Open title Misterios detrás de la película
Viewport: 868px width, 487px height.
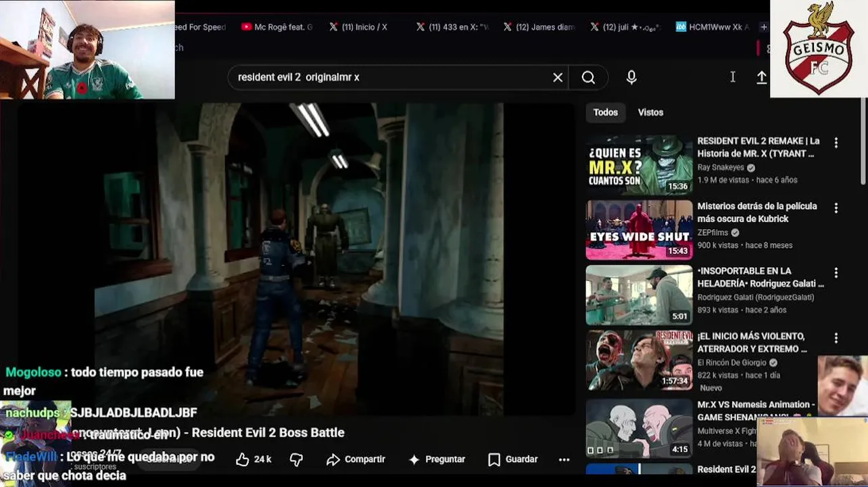[x=757, y=212]
